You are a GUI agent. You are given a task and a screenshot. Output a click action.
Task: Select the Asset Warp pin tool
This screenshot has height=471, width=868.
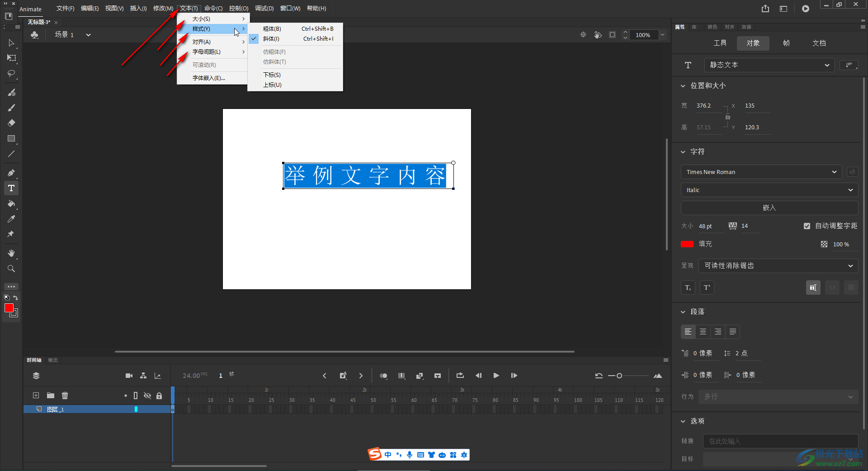pos(11,234)
